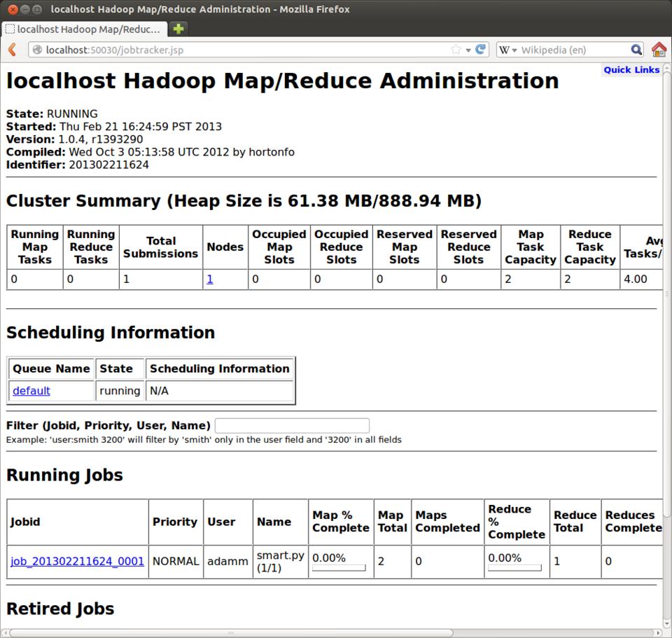This screenshot has height=638, width=672.
Task: Click the Nodes count link
Action: coord(210,279)
